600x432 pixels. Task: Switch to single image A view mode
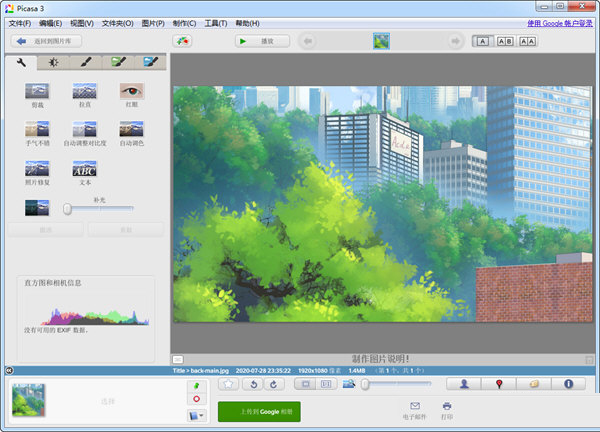pyautogui.click(x=483, y=41)
